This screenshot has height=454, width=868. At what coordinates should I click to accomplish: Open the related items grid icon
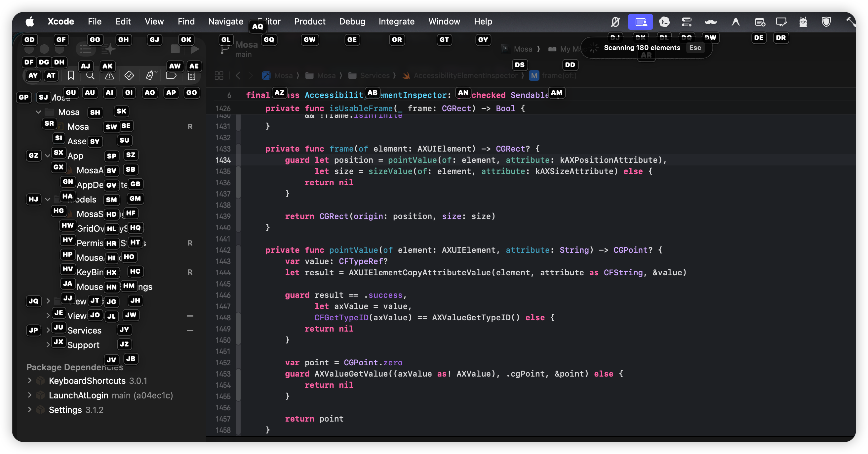point(219,75)
